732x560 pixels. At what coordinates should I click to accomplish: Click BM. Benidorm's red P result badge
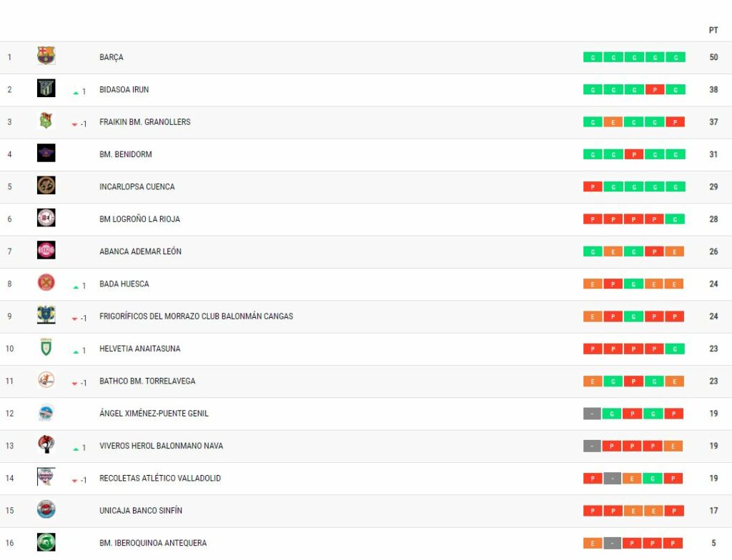(x=634, y=154)
